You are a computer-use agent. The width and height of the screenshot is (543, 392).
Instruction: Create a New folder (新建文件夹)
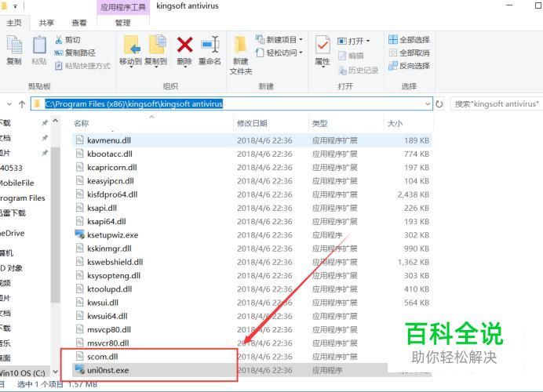click(x=241, y=56)
